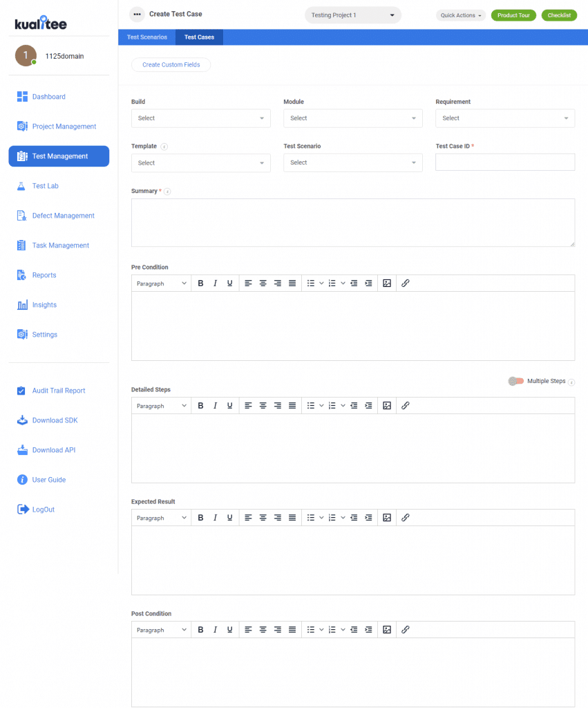
Task: Open the Template select dropdown
Action: point(201,163)
